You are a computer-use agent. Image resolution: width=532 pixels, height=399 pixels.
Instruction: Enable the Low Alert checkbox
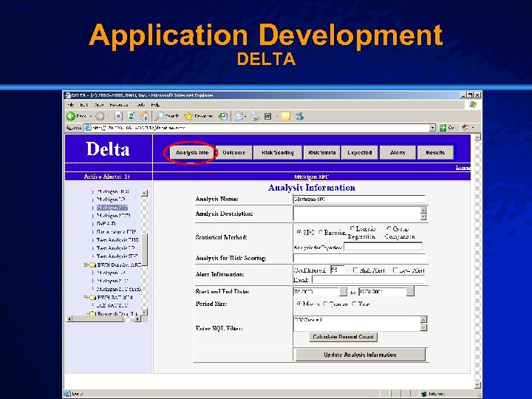pyautogui.click(x=395, y=270)
